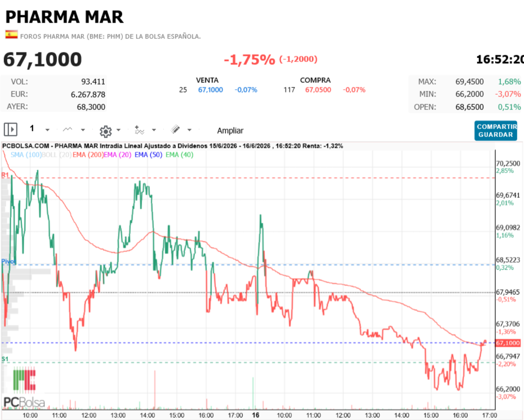The image size is (524, 420).
Task: Click the COMPRA price 67,0500
Action: tap(318, 90)
